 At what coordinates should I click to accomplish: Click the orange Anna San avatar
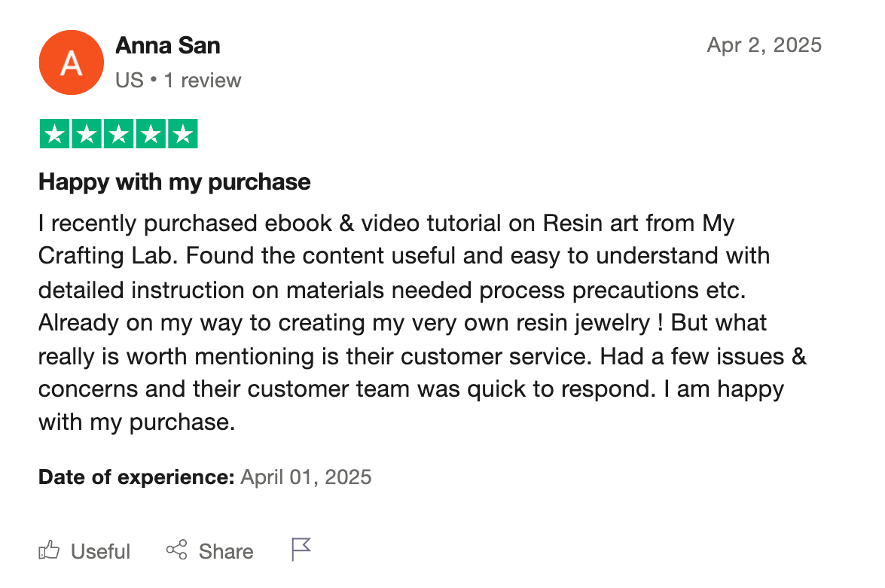(x=71, y=62)
